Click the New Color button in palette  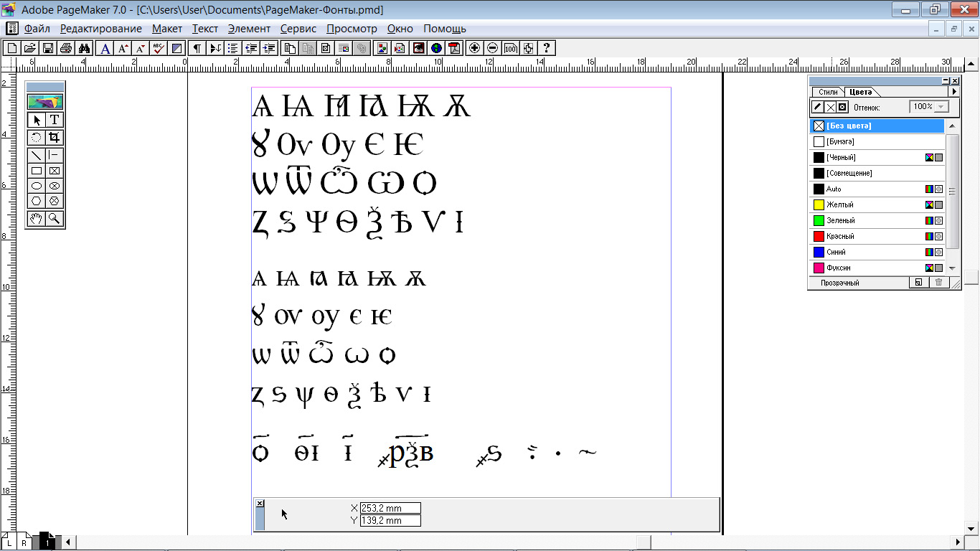click(x=918, y=283)
